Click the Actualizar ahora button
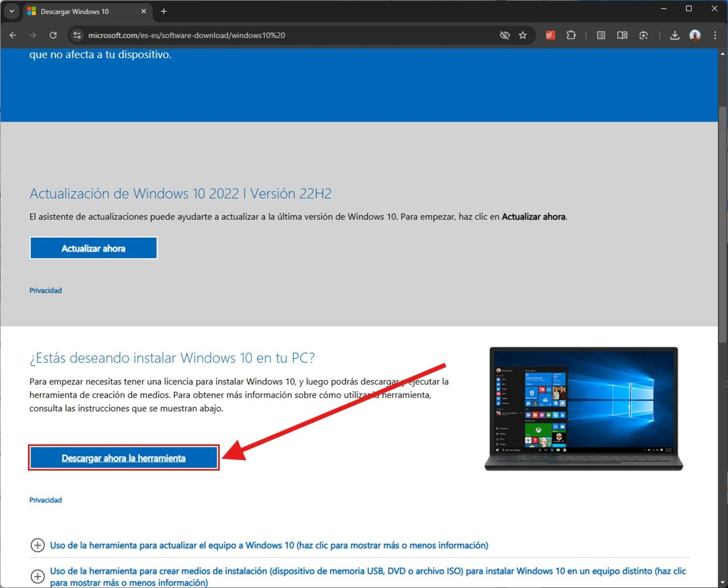 pyautogui.click(x=94, y=248)
